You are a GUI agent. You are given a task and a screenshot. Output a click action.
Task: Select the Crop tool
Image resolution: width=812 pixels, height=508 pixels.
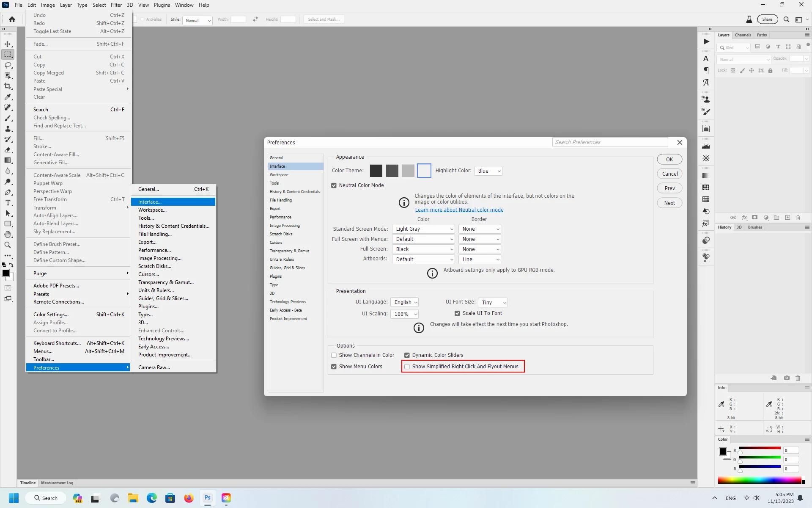[x=8, y=86]
